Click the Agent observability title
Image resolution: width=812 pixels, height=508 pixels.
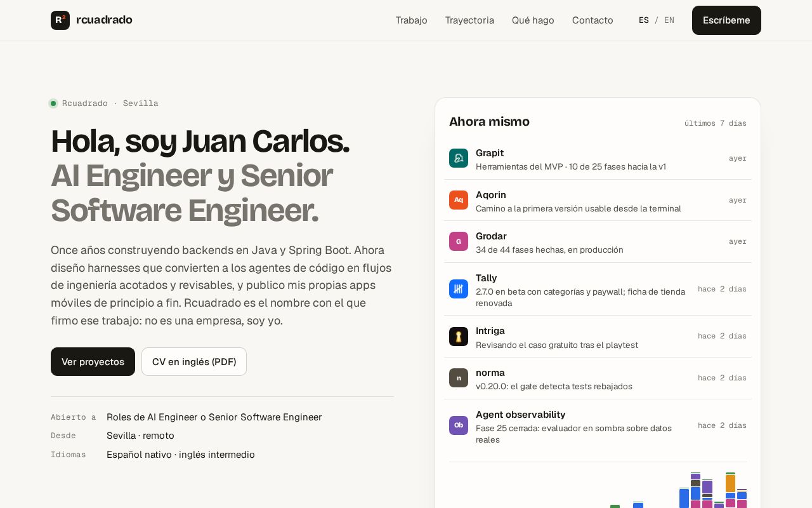pos(521,415)
